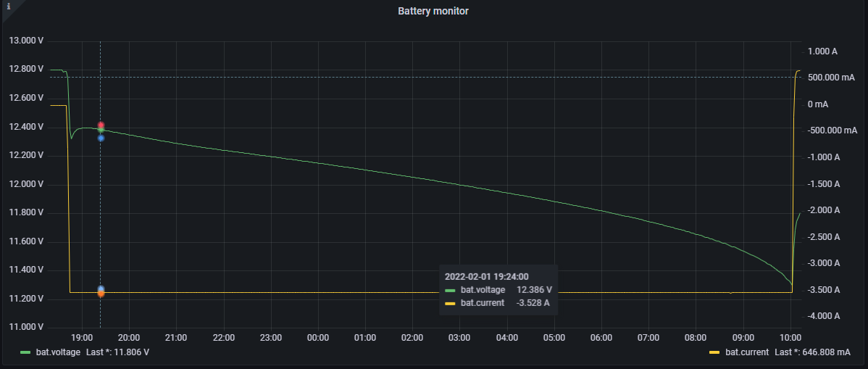Click the Last 11.806 V legend value
Image resolution: width=868 pixels, height=369 pixels.
(118, 352)
